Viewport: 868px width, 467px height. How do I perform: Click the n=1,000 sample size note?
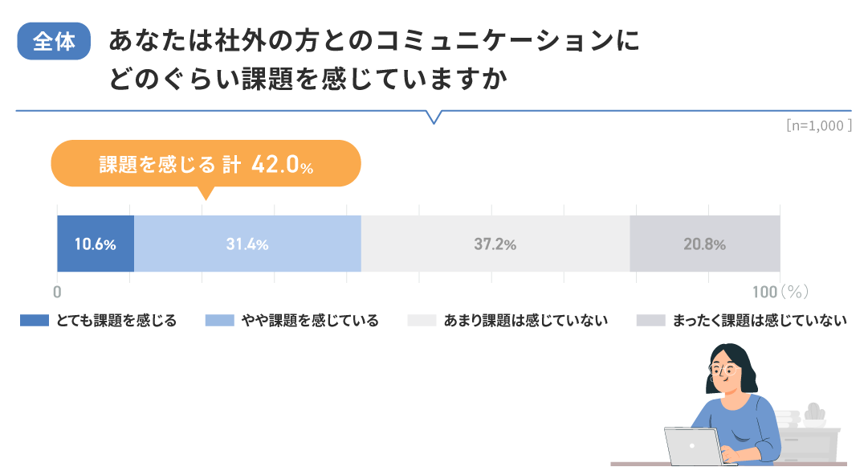pyautogui.click(x=818, y=125)
